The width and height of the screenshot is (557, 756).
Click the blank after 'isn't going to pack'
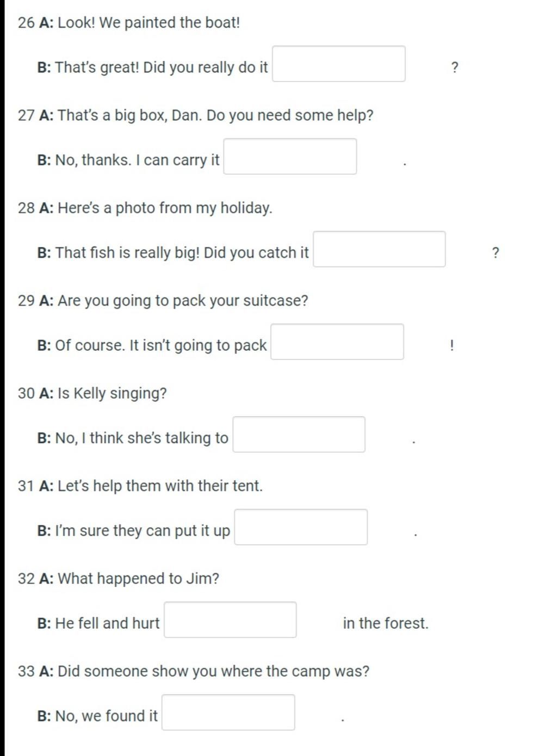(337, 342)
